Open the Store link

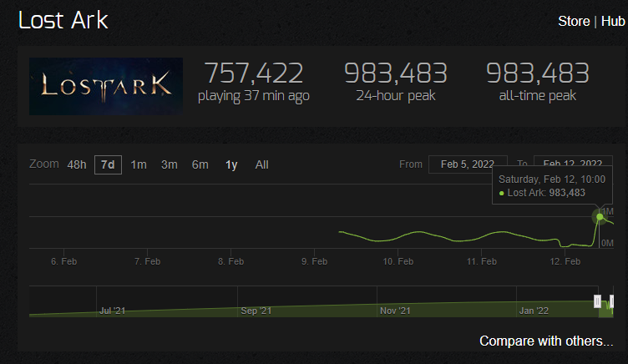tap(574, 21)
